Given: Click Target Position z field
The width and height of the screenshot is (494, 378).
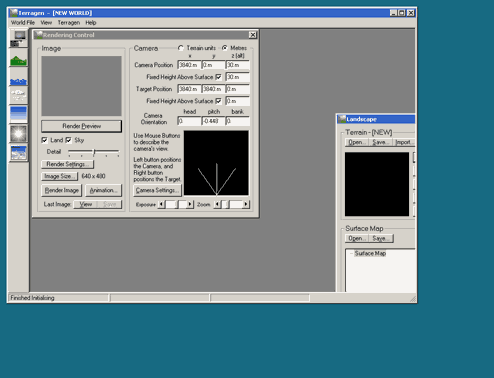Looking at the screenshot, I should (x=237, y=89).
